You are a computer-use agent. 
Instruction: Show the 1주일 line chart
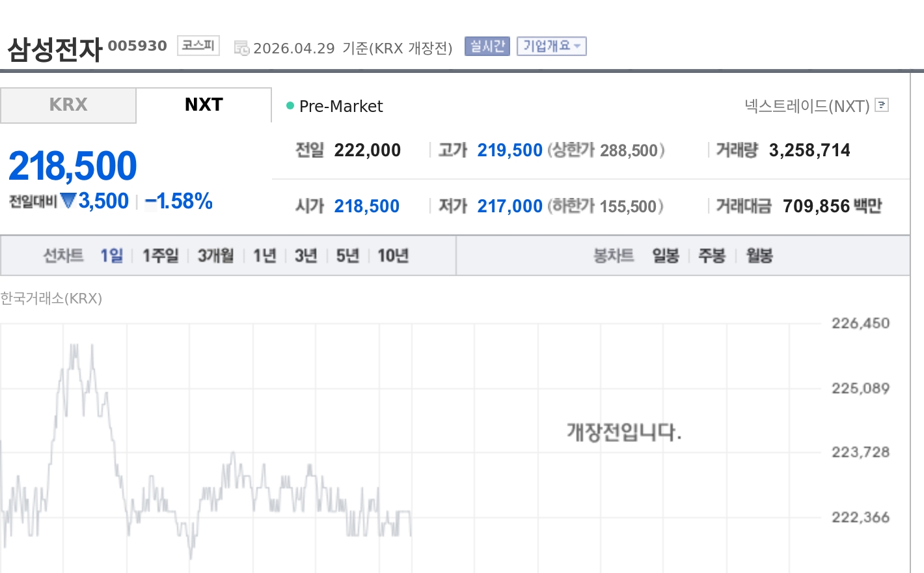[x=160, y=255]
